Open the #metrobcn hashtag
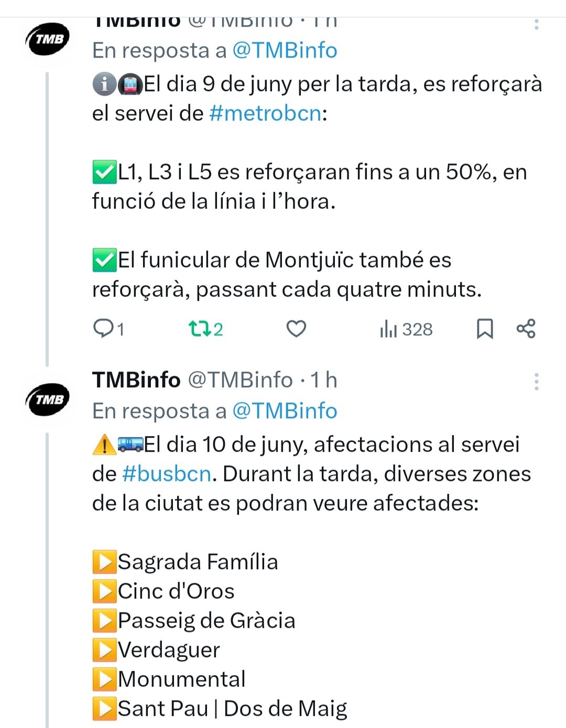The height and width of the screenshot is (728, 566). point(265,113)
